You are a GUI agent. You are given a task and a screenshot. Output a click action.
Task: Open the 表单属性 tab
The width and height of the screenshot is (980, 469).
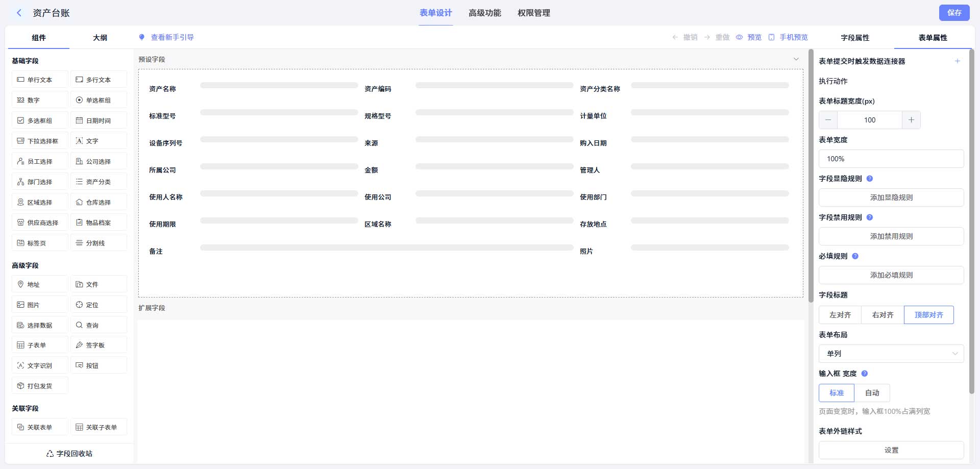coord(933,38)
